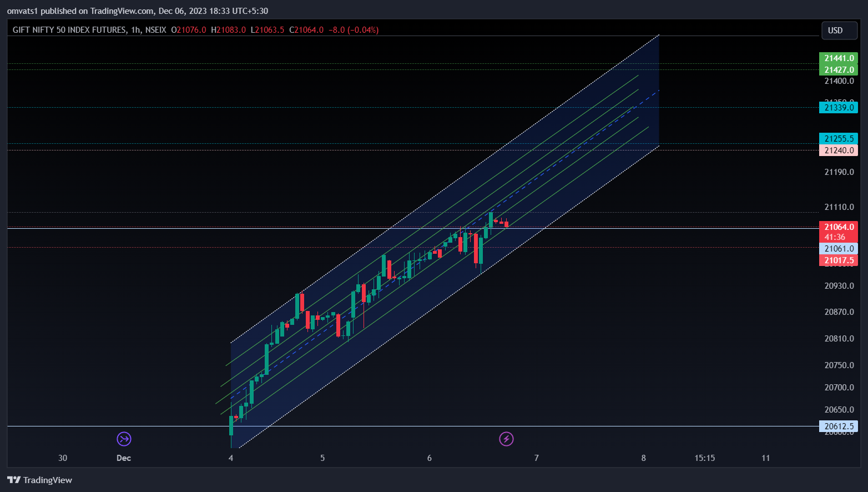Click the Dec label on time axis
Image resolution: width=868 pixels, height=492 pixels.
click(x=124, y=458)
